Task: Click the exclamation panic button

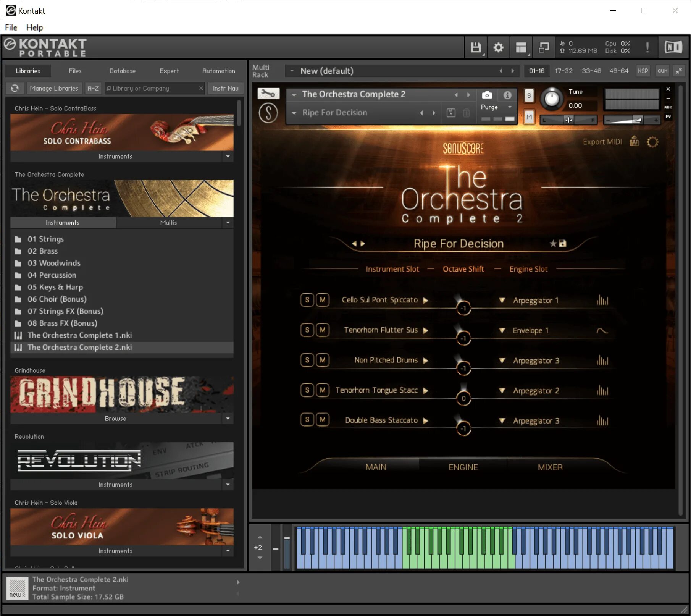Action: pyautogui.click(x=647, y=48)
